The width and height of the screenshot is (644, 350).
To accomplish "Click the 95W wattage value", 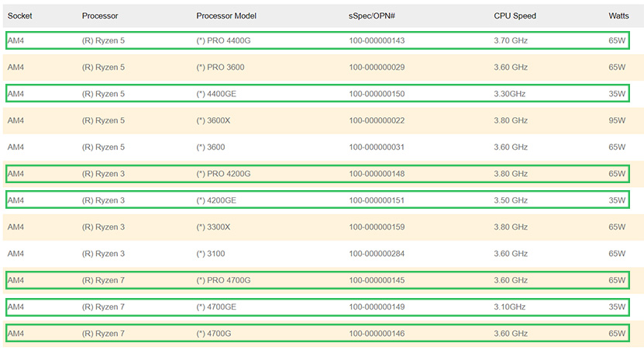I will coord(617,120).
